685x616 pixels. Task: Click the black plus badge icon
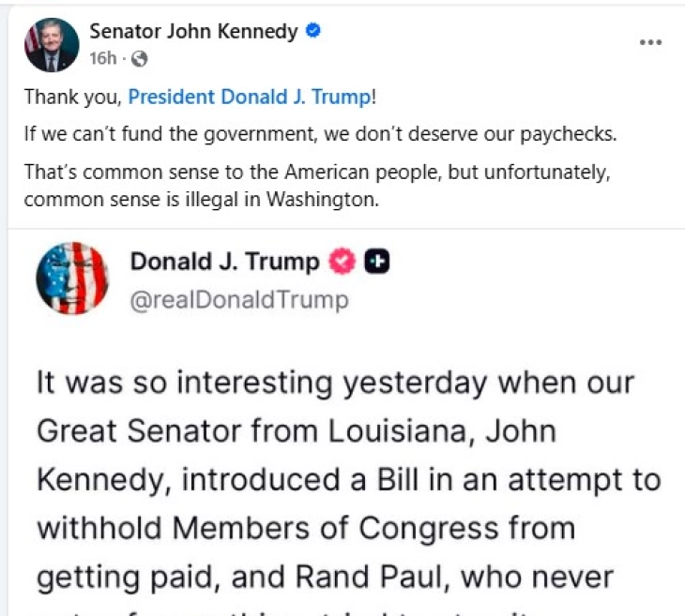(x=376, y=263)
